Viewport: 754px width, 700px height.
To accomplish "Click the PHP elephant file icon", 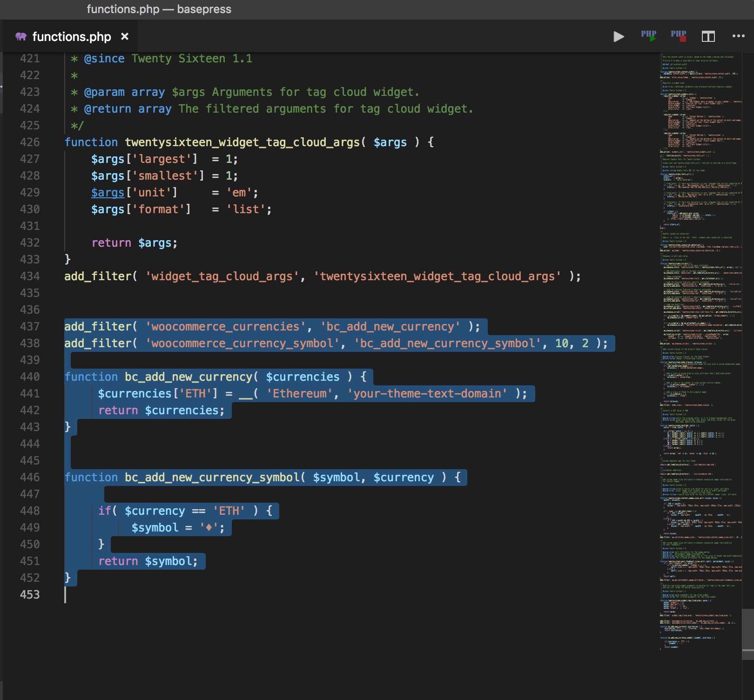I will point(21,36).
